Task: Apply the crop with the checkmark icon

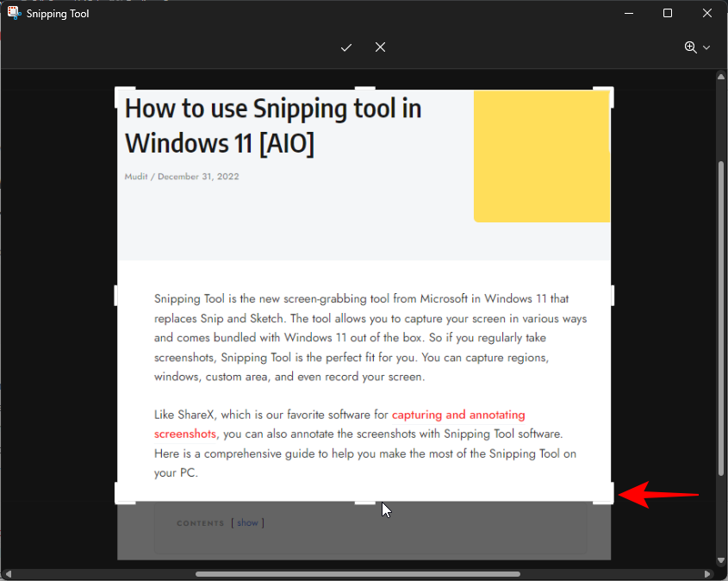Action: click(x=345, y=47)
